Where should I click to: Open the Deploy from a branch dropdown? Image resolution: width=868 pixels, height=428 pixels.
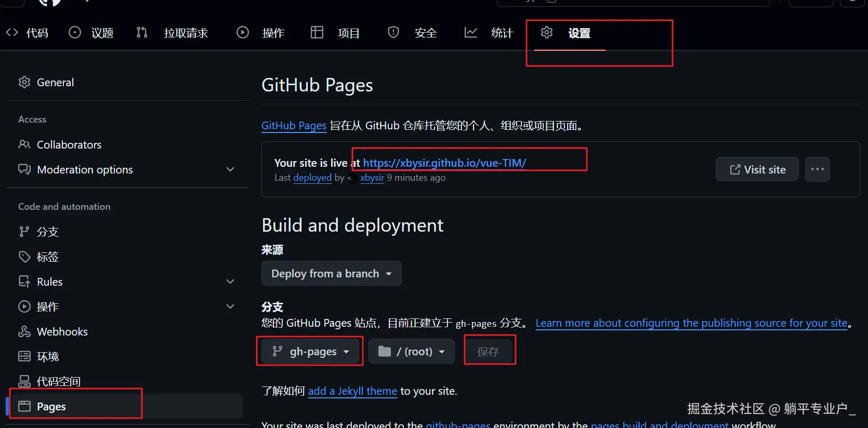click(x=332, y=273)
